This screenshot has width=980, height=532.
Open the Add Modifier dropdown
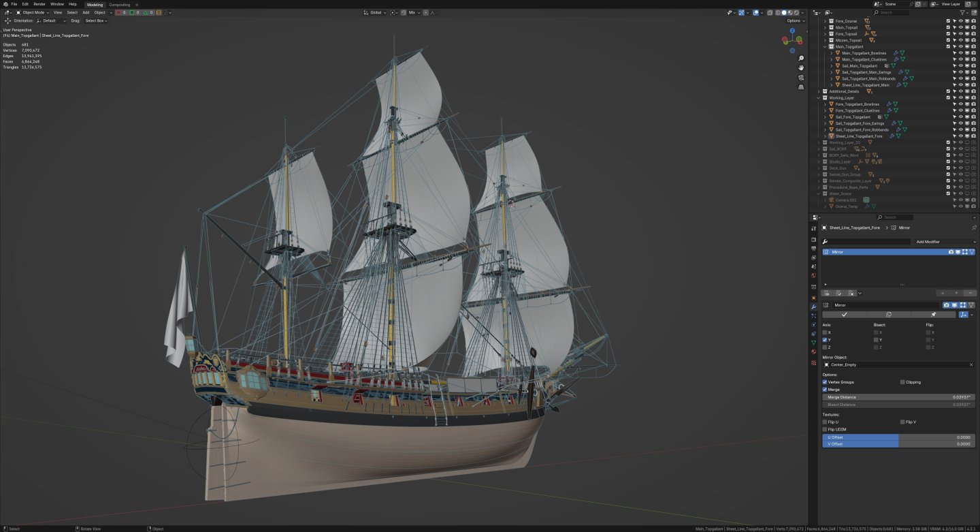point(945,242)
